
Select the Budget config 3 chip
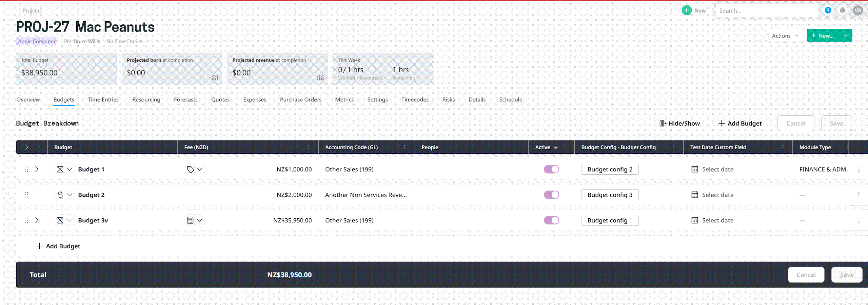point(610,195)
